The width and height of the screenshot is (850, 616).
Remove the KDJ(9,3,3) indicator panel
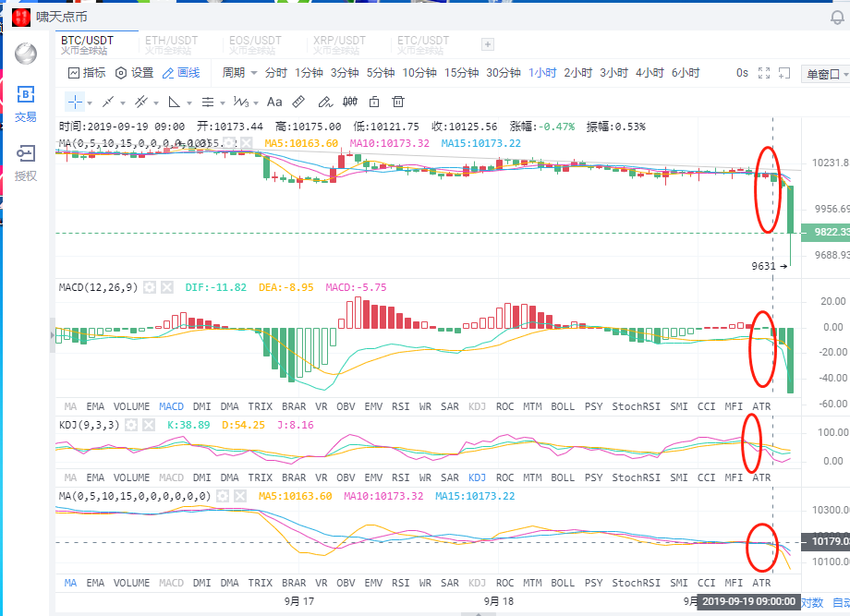click(x=149, y=425)
